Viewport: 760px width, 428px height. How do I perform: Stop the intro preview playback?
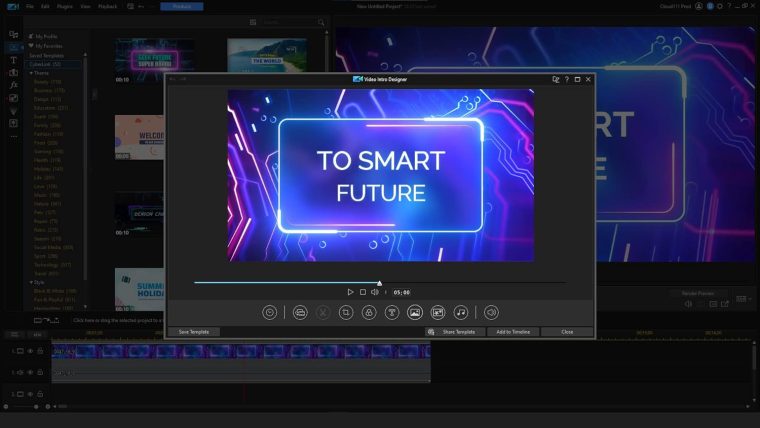point(363,292)
